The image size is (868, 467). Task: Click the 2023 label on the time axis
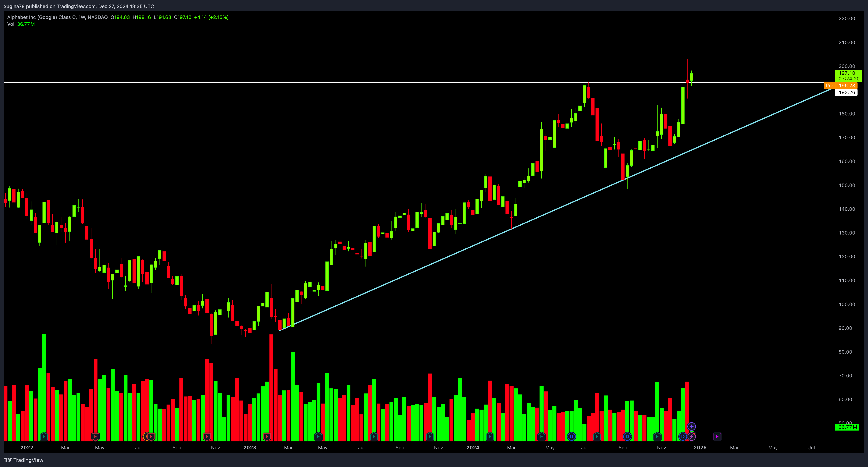(x=250, y=448)
